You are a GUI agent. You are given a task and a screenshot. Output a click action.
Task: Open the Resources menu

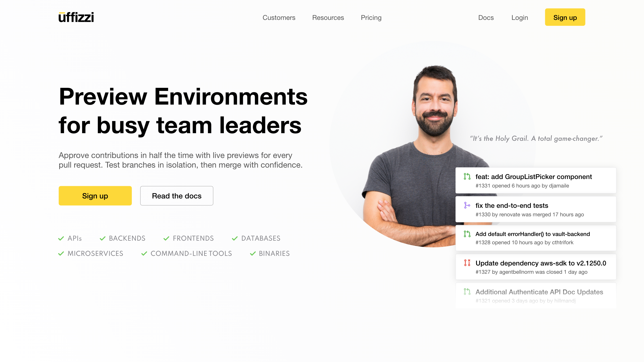[x=328, y=17]
